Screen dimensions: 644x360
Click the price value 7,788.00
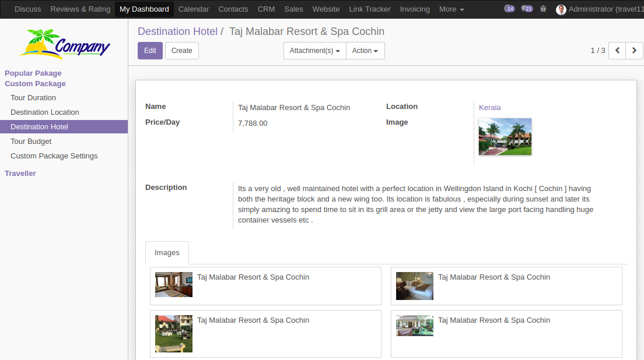[x=253, y=123]
